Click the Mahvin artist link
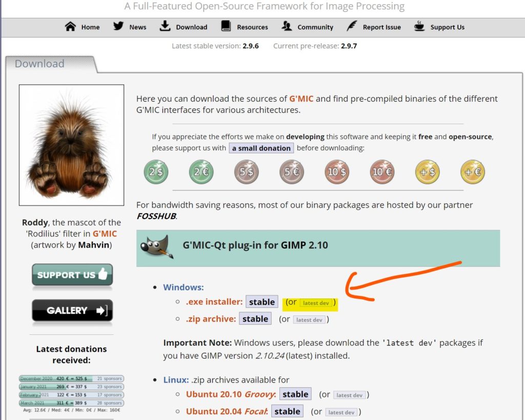 (94, 245)
